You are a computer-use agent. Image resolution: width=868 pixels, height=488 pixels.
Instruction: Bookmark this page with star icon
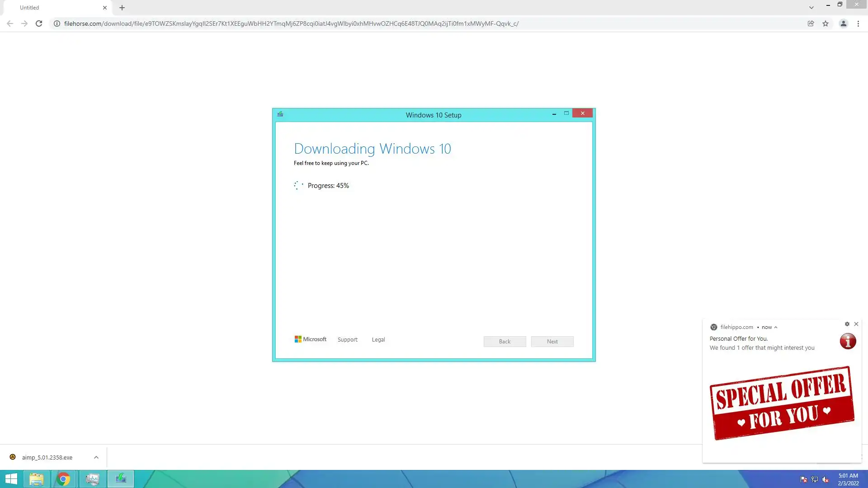(x=826, y=23)
